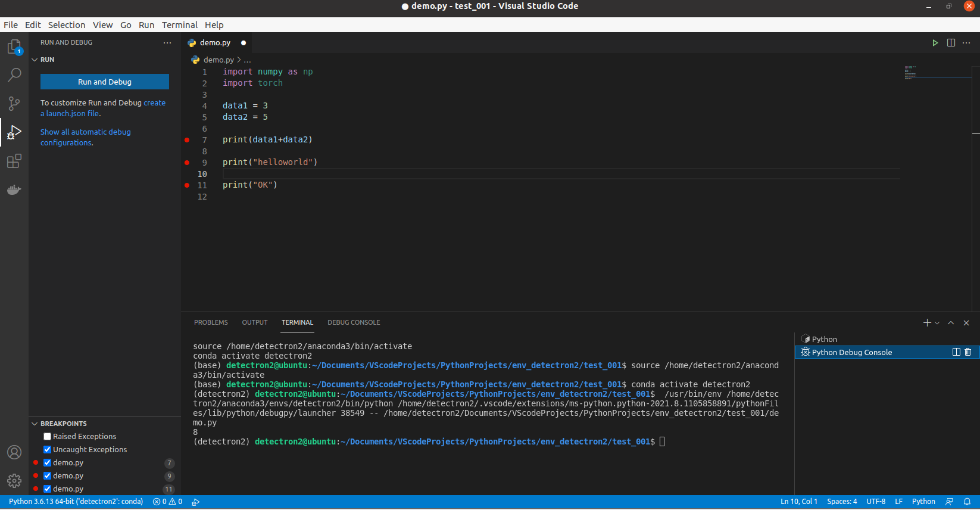This screenshot has width=980, height=510.
Task: Click the LF end-of-line indicator
Action: [x=898, y=502]
